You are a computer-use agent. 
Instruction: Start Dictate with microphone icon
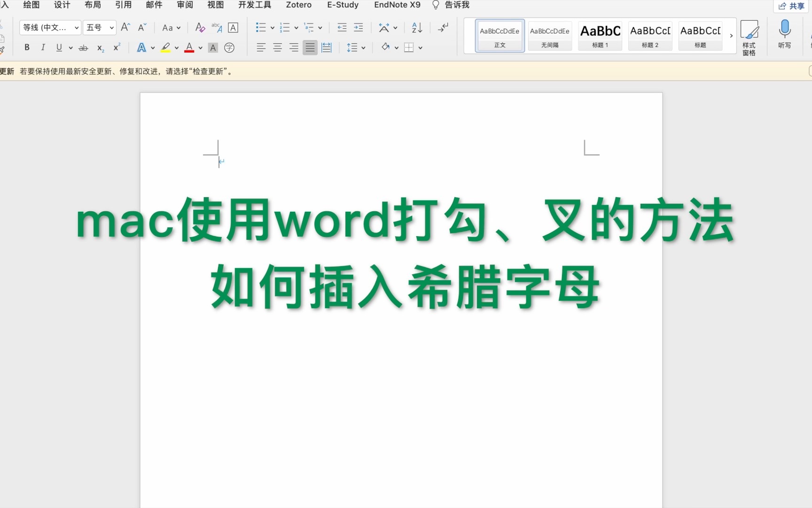pyautogui.click(x=784, y=34)
